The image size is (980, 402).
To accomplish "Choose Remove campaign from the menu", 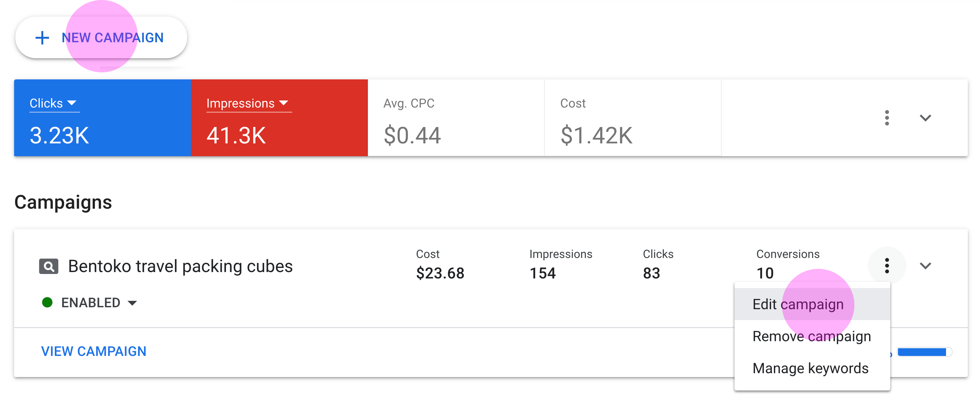I will click(811, 336).
